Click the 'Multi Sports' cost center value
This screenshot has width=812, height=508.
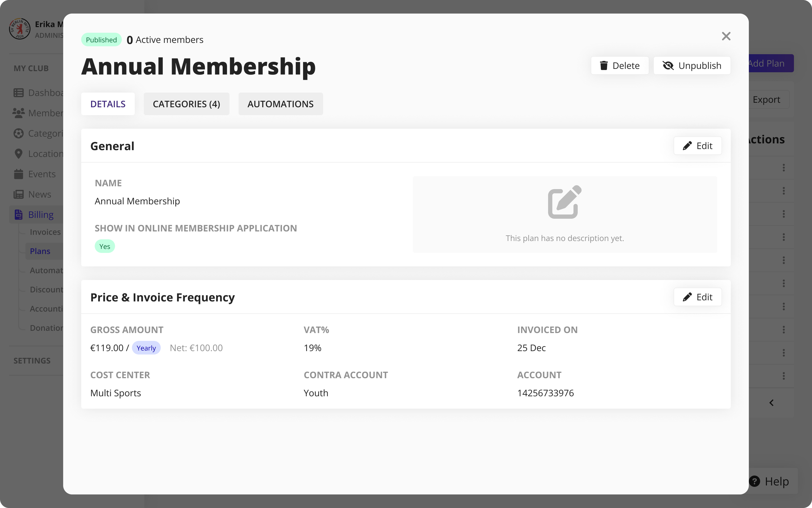pos(115,393)
